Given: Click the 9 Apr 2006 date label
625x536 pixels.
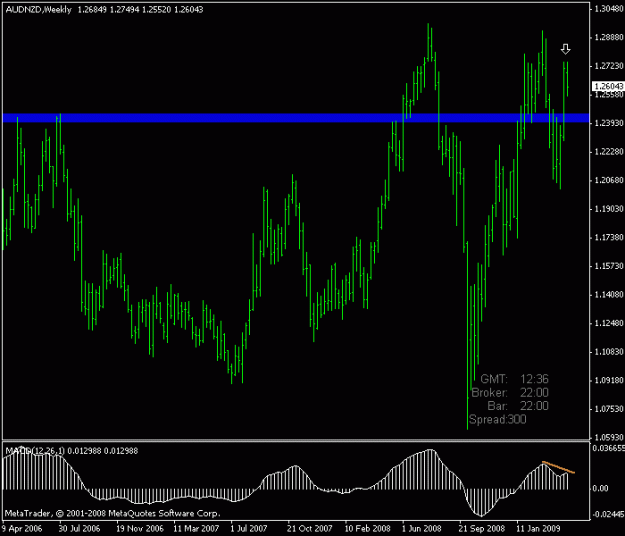Looking at the screenshot, I should (x=22, y=529).
